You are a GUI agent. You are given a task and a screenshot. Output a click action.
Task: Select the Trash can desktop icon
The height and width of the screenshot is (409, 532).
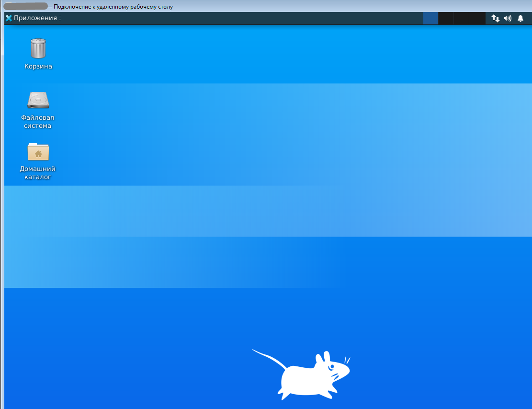(x=38, y=48)
